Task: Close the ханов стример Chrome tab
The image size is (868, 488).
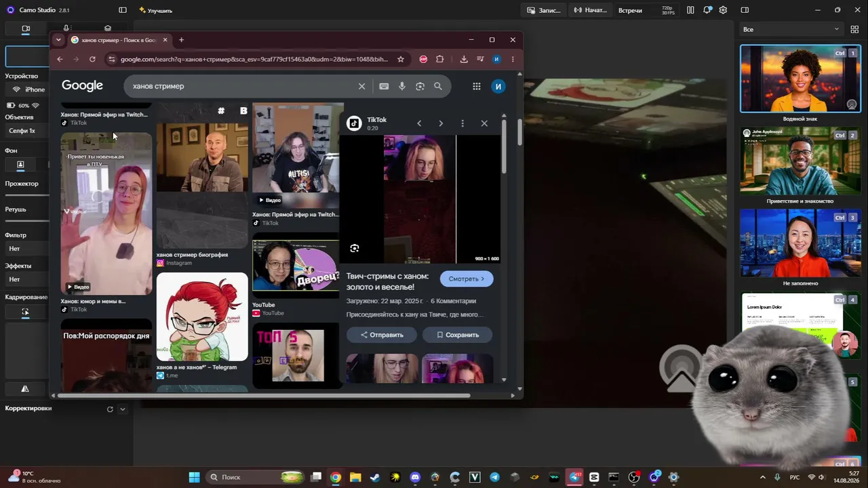Action: point(164,40)
